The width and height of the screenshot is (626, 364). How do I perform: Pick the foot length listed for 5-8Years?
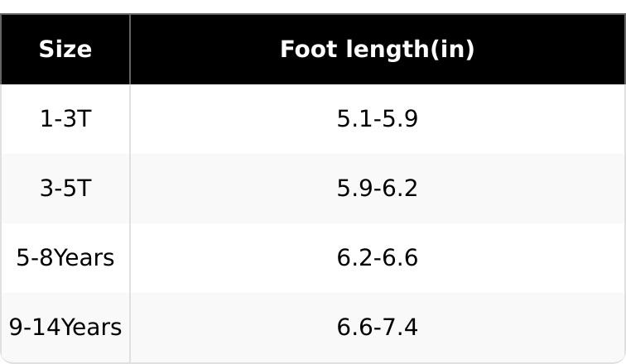(378, 257)
